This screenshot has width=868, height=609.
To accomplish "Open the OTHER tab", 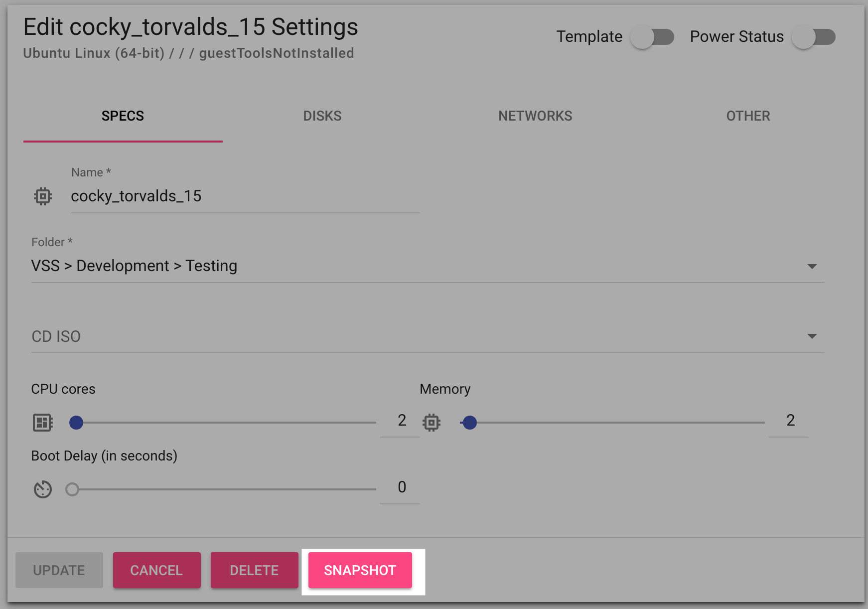I will point(748,116).
